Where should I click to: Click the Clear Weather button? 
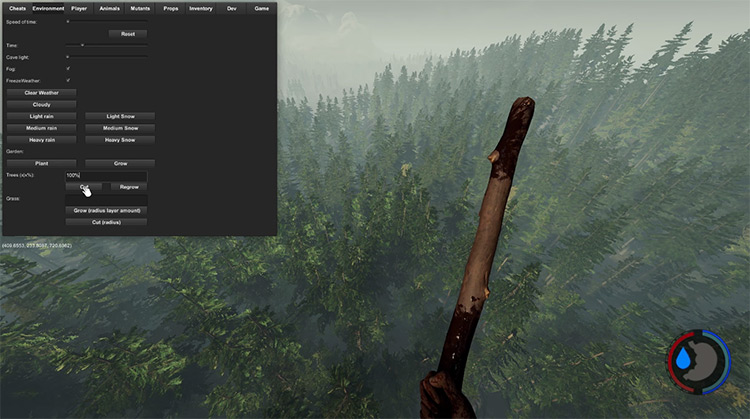click(42, 93)
